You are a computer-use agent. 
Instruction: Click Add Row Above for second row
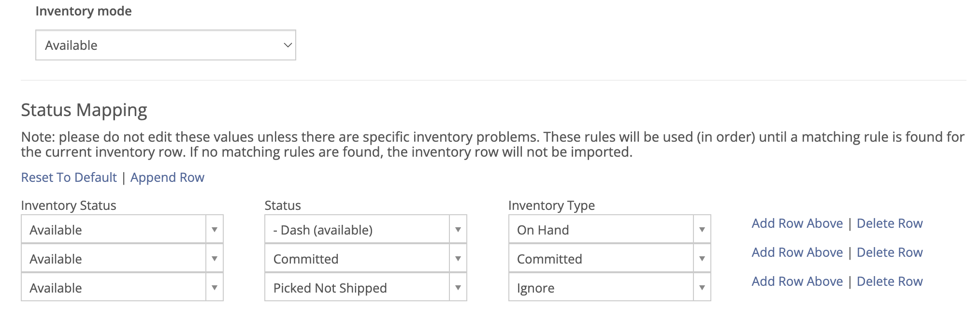point(797,252)
